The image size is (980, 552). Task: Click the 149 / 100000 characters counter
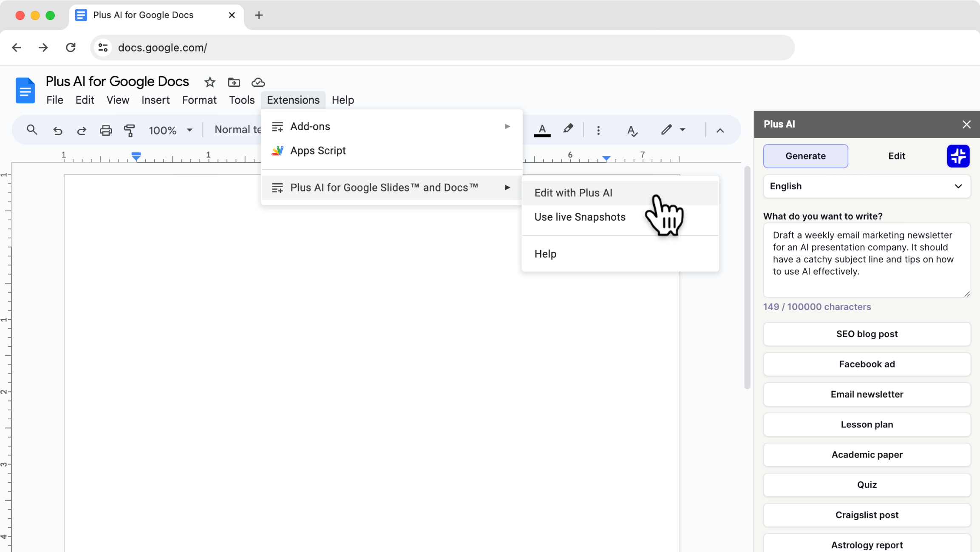[817, 307]
